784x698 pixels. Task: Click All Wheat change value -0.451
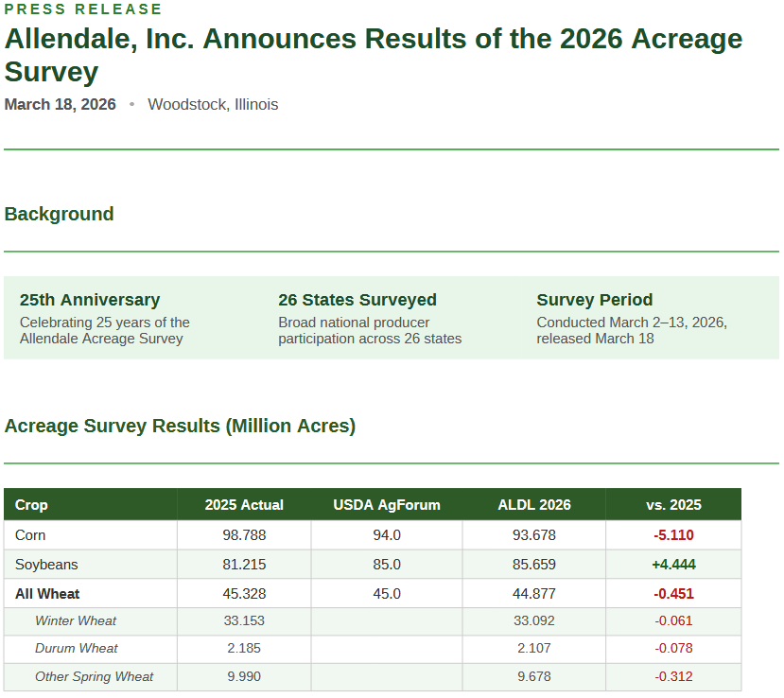(673, 594)
